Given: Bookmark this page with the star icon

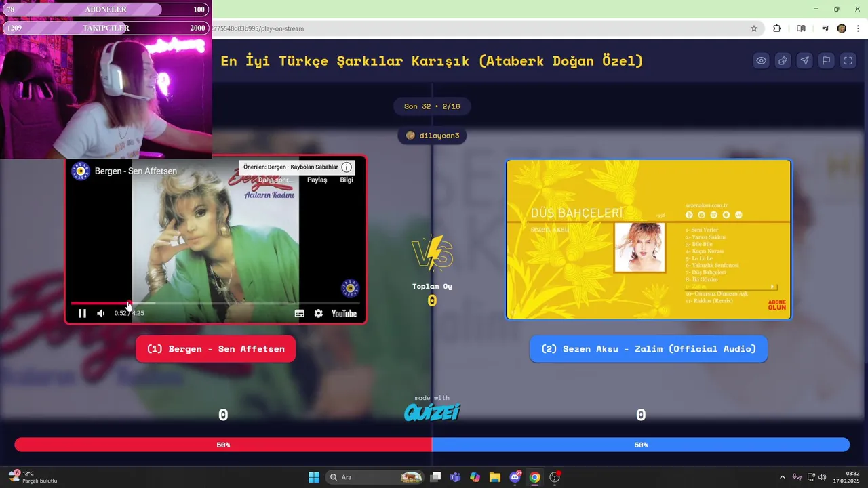Looking at the screenshot, I should (x=754, y=28).
